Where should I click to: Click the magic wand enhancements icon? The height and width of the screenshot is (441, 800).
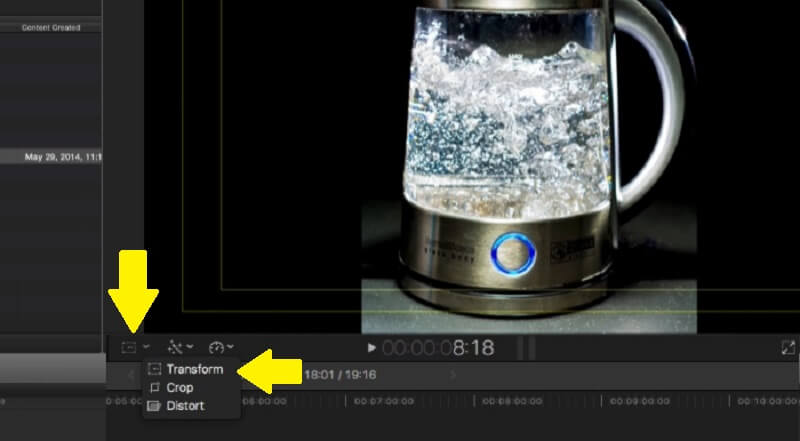click(174, 348)
